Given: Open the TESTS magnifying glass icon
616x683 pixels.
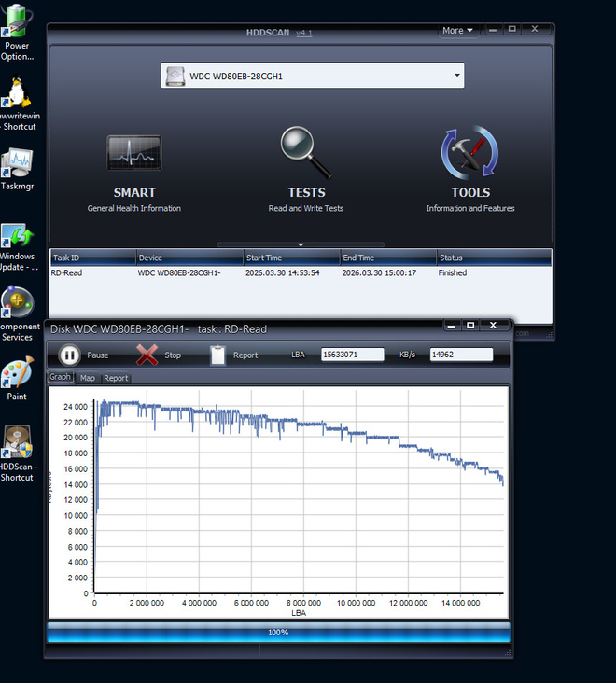Looking at the screenshot, I should (306, 152).
